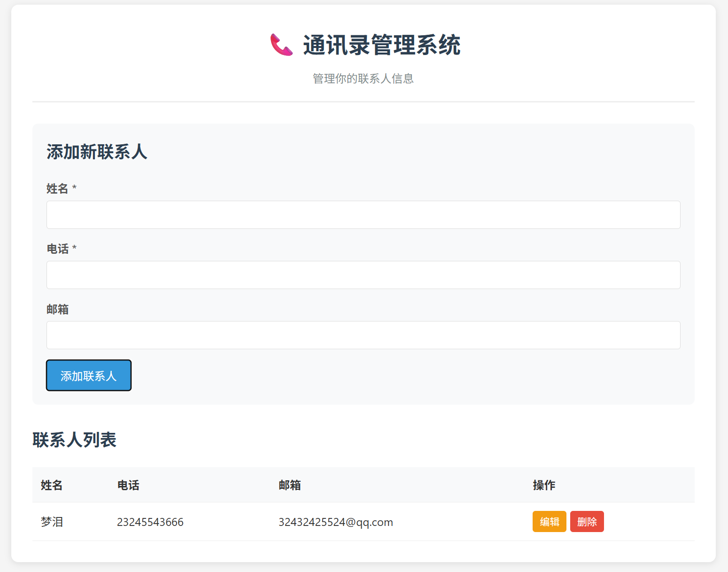Click the orange 编辑 button for 梦泪
The height and width of the screenshot is (572, 728).
[x=549, y=521]
